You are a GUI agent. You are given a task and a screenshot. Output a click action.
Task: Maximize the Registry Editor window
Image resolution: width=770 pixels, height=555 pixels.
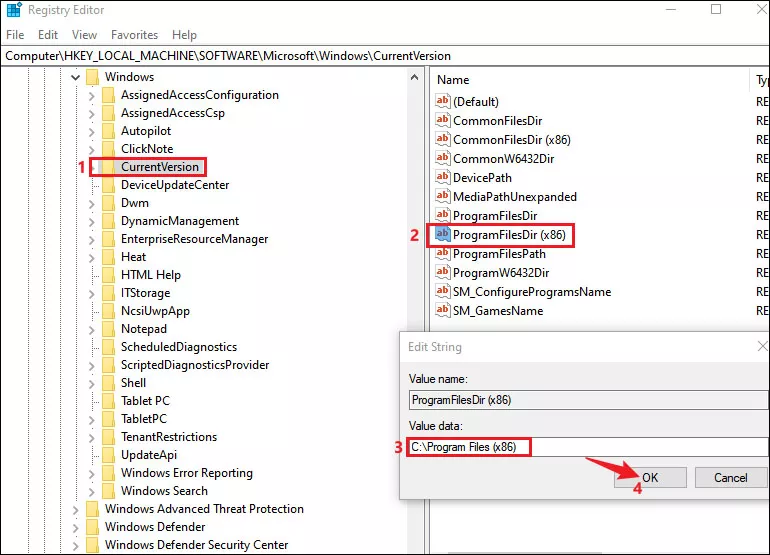pos(716,9)
